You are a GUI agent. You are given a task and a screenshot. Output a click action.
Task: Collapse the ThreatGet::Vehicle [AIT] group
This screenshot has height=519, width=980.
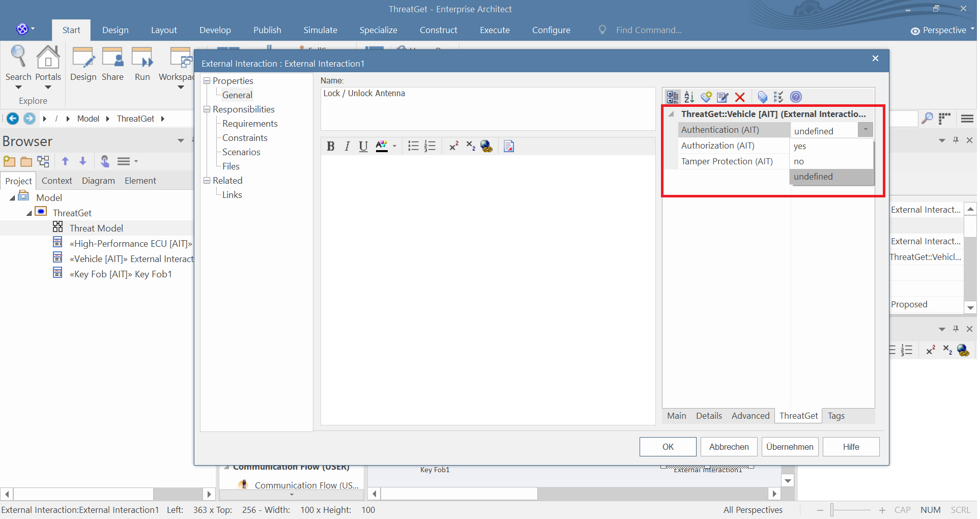671,114
